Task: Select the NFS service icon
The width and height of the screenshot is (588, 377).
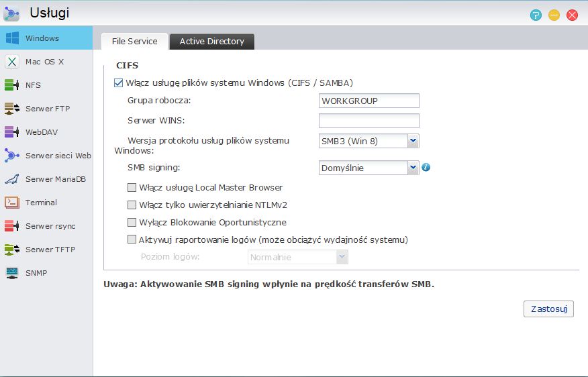Action: [x=12, y=85]
